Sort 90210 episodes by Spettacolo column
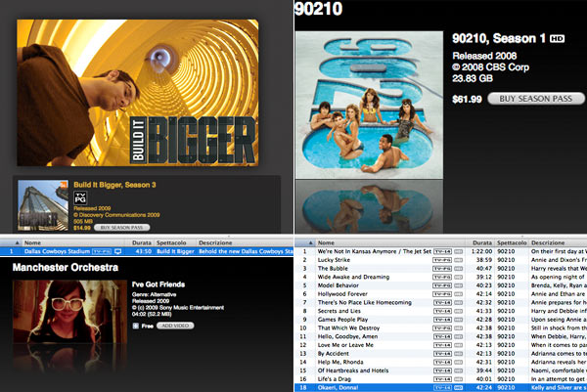587x392 pixels. tap(513, 240)
